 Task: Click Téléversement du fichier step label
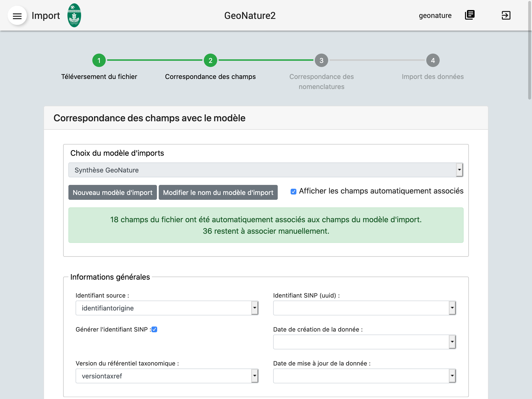pos(99,77)
